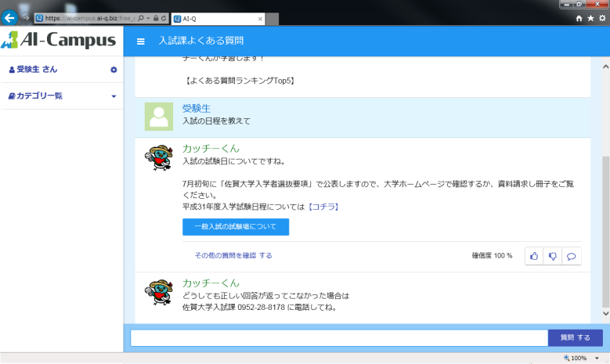The height and width of the screenshot is (364, 610).
Task: Select the AI-Q browser tab
Action: (218, 19)
